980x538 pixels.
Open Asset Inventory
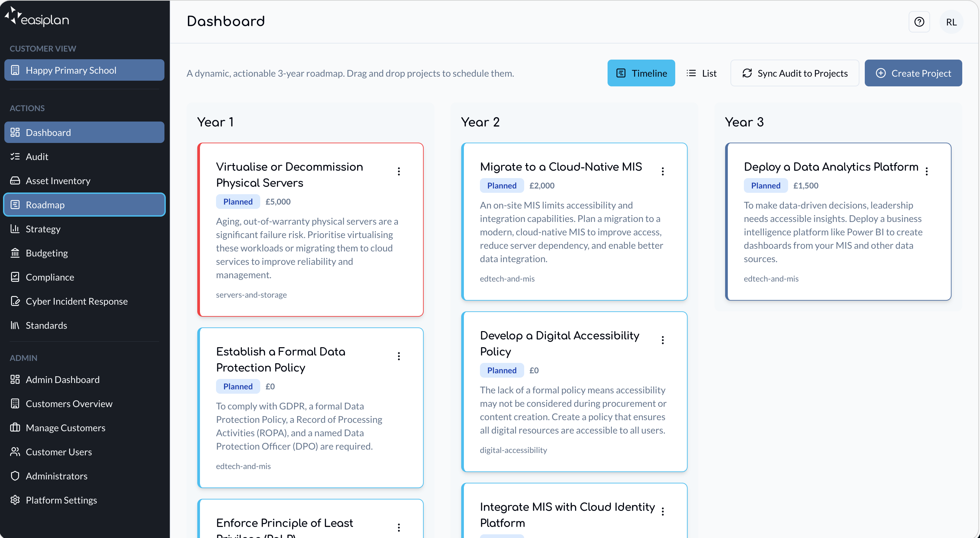click(84, 180)
